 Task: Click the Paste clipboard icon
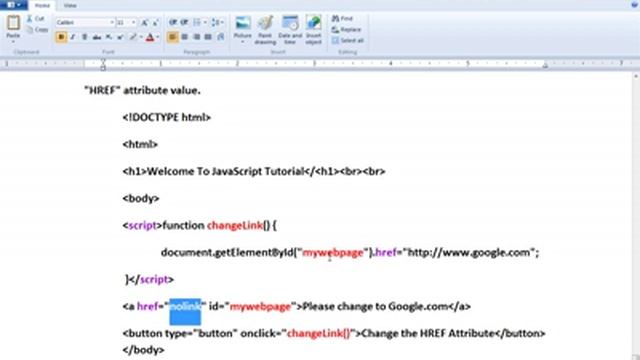(x=13, y=23)
